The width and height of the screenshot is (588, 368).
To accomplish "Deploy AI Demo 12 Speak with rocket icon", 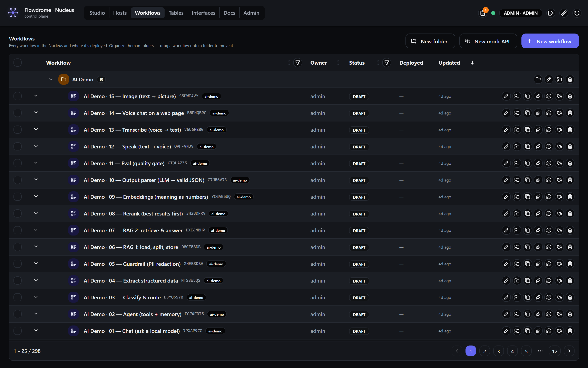I will tap(538, 147).
